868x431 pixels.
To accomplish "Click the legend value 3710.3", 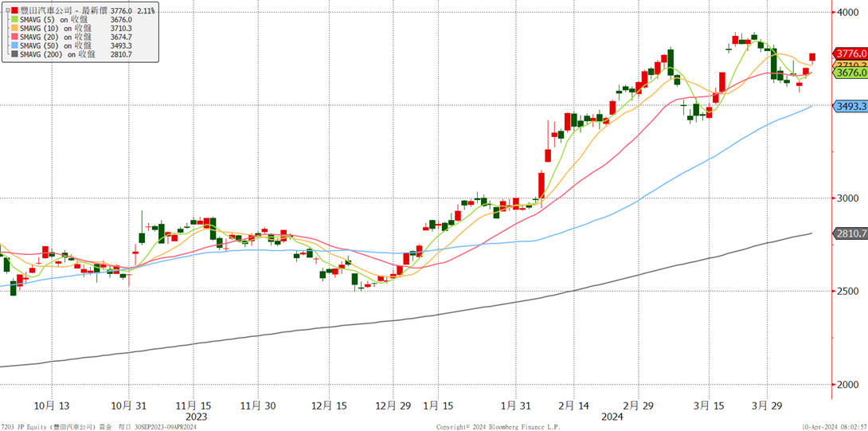I will click(x=121, y=28).
